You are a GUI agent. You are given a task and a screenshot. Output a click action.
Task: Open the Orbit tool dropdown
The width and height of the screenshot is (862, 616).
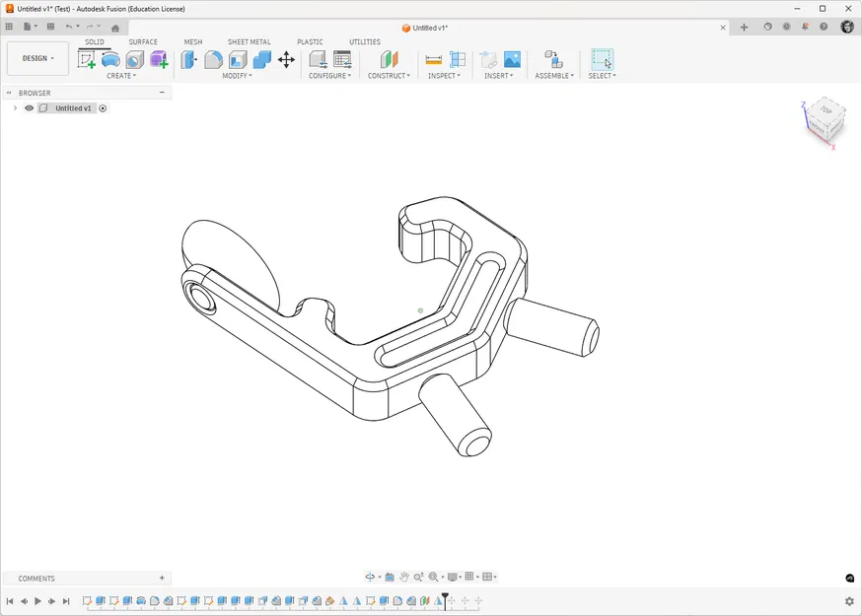[x=373, y=577]
